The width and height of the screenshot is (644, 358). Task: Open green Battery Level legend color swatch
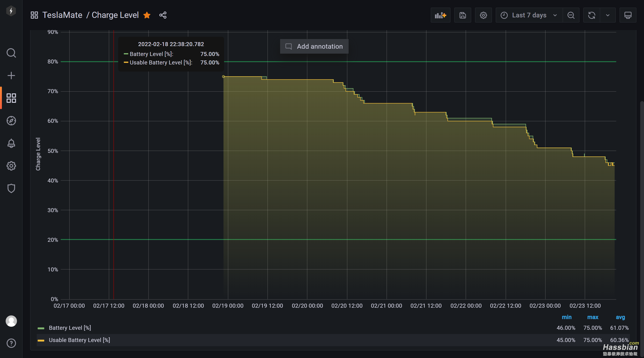pyautogui.click(x=41, y=328)
